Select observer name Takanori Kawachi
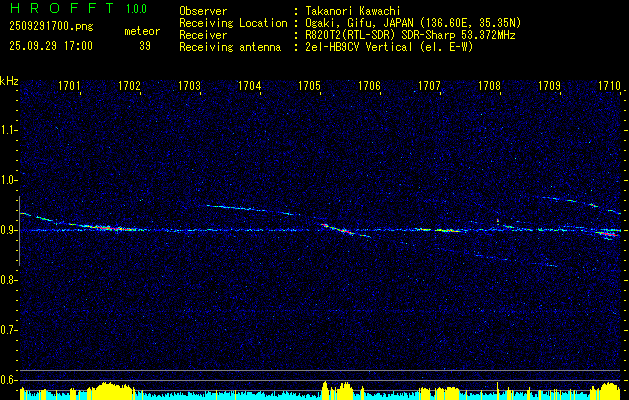 (353, 11)
